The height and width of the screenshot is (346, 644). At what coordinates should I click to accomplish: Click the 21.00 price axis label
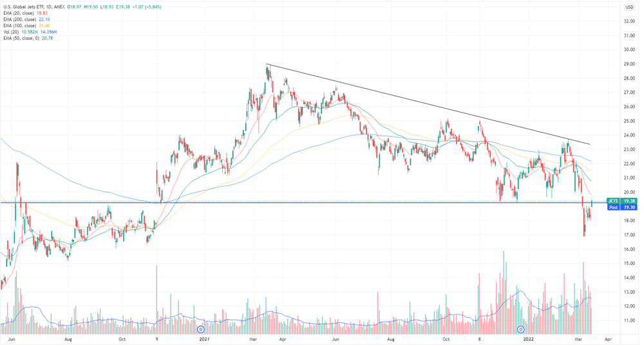click(629, 178)
